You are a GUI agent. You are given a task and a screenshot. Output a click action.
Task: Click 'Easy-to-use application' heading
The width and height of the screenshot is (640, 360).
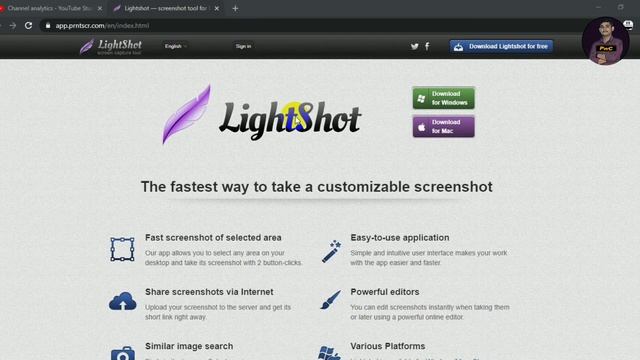click(x=400, y=238)
